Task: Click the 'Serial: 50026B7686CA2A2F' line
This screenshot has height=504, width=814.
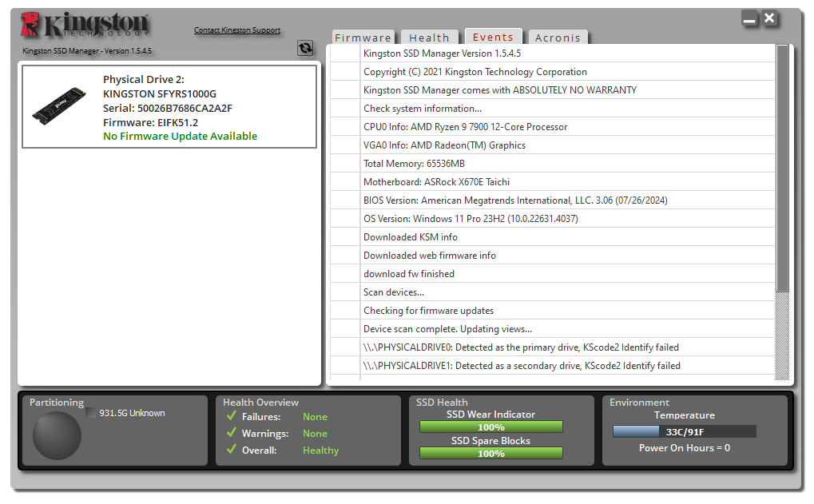Action: pos(168,108)
